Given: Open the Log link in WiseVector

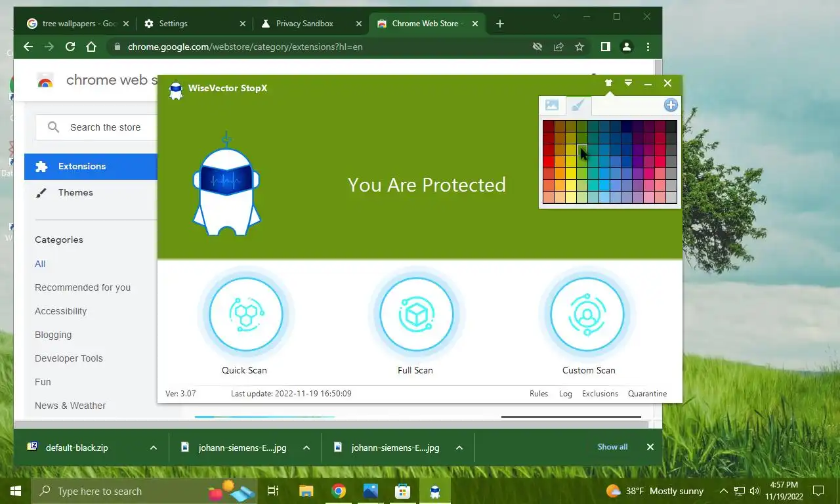Looking at the screenshot, I should coord(566,394).
